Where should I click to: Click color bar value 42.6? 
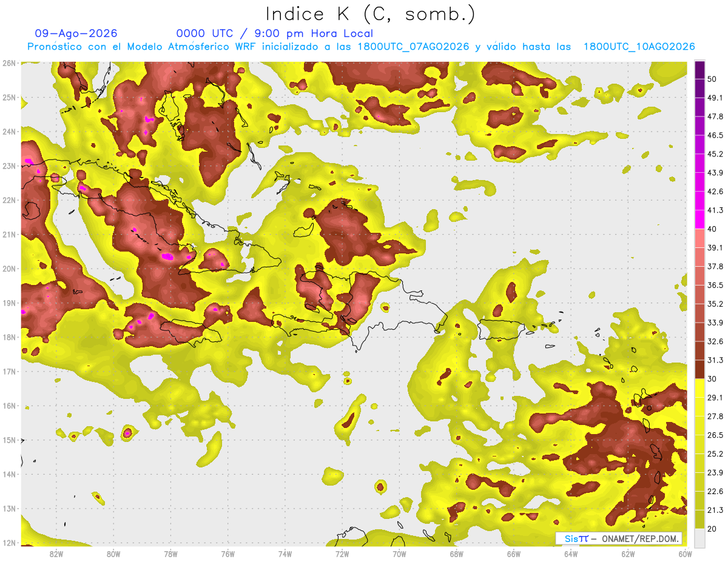click(x=715, y=192)
